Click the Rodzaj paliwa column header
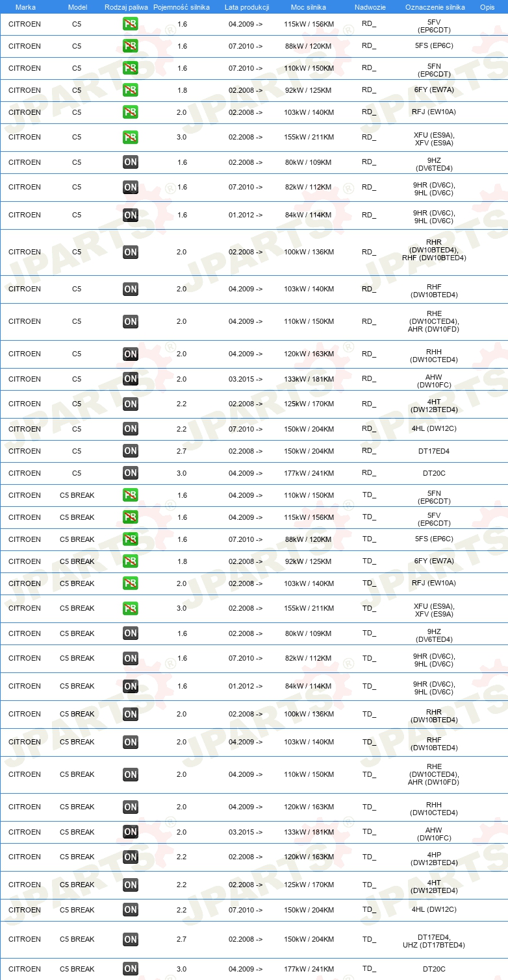The image size is (508, 980). (x=126, y=7)
